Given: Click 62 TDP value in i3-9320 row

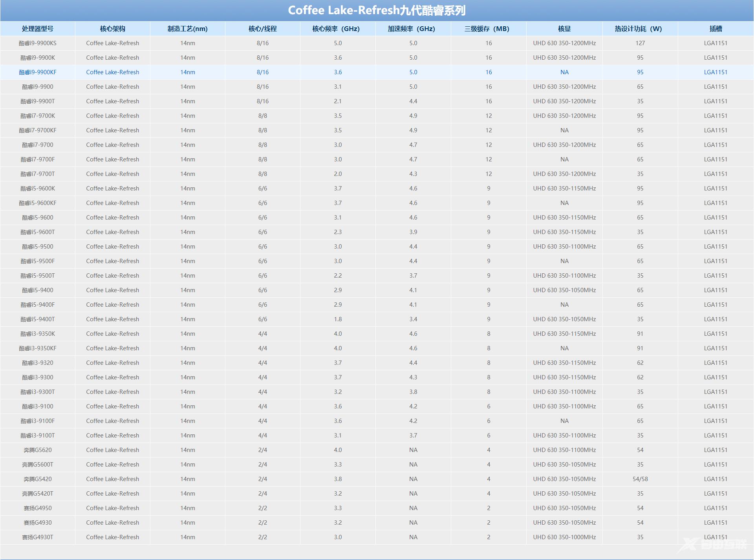Looking at the screenshot, I should click(x=640, y=363).
